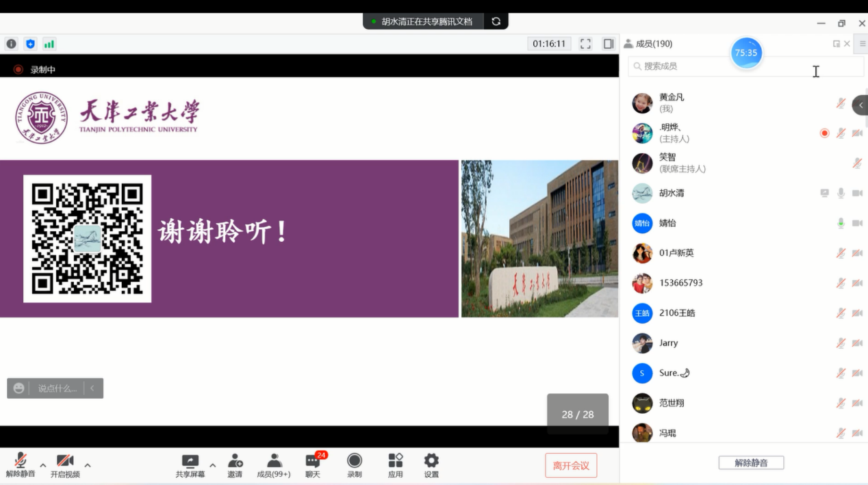Click the 28 / 28 page indicator
The image size is (868, 485).
pos(578,414)
